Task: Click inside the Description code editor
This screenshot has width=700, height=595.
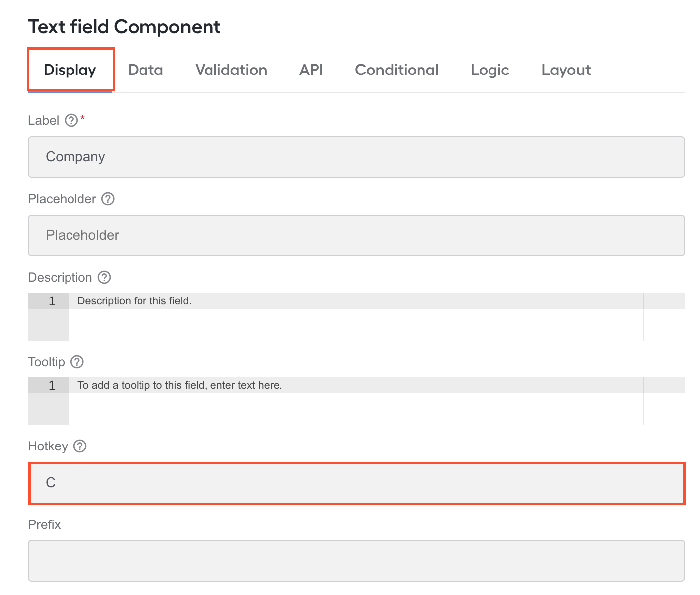Action: [x=356, y=317]
